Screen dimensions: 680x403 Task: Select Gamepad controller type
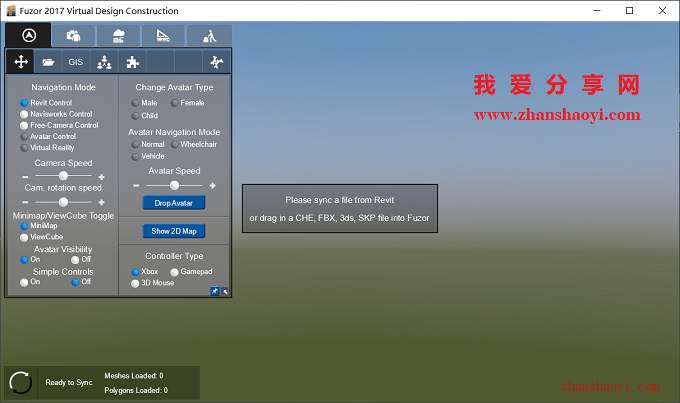coord(191,272)
